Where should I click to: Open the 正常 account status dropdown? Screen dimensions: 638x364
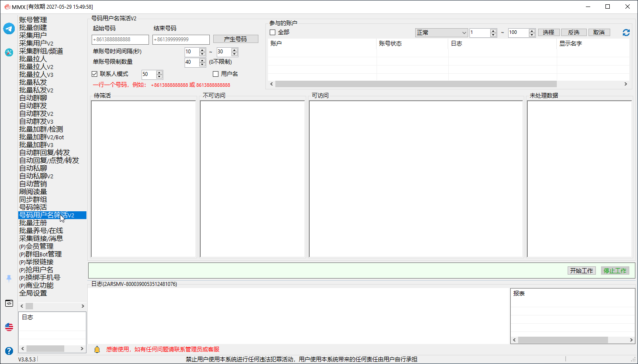(x=441, y=33)
